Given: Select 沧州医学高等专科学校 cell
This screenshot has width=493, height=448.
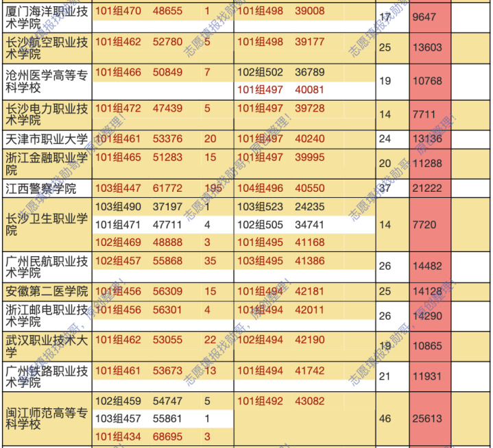Looking at the screenshot, I should 47,82.
